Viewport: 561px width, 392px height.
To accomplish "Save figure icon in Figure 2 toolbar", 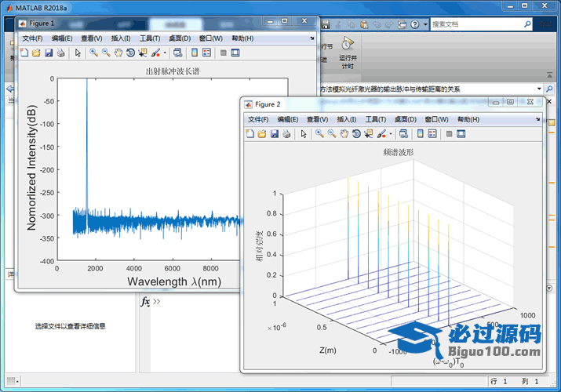I will point(275,134).
